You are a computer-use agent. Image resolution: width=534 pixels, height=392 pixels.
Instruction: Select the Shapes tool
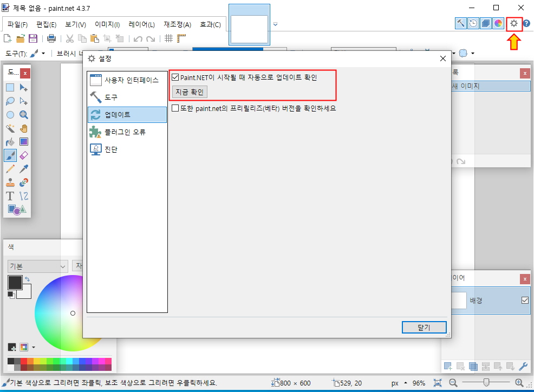tap(17, 210)
